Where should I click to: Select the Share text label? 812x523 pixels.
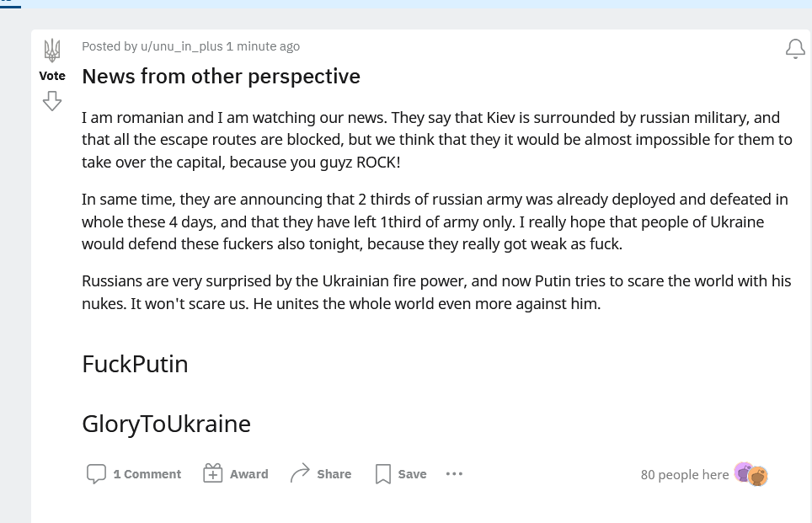[x=334, y=474]
